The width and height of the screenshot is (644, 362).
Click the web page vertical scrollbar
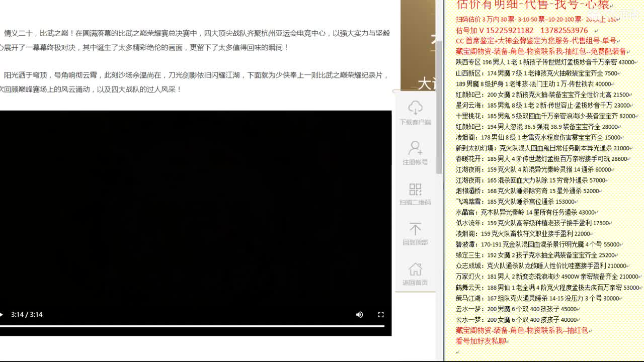(439, 107)
